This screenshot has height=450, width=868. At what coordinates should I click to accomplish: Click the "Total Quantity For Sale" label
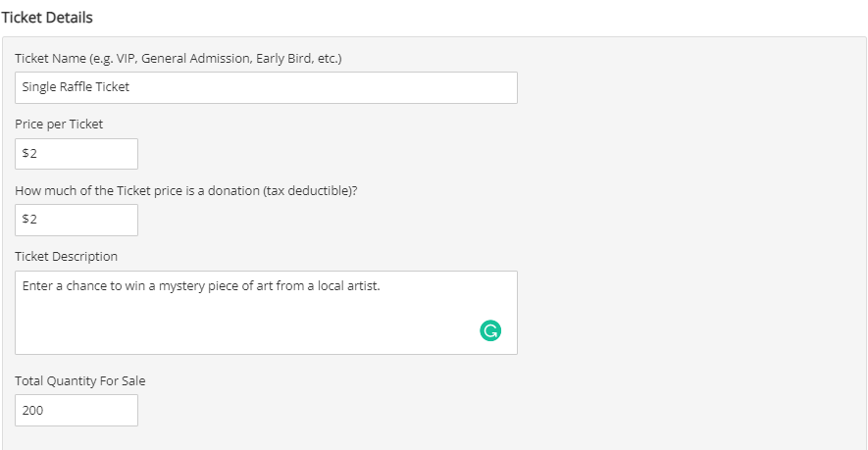pos(80,380)
